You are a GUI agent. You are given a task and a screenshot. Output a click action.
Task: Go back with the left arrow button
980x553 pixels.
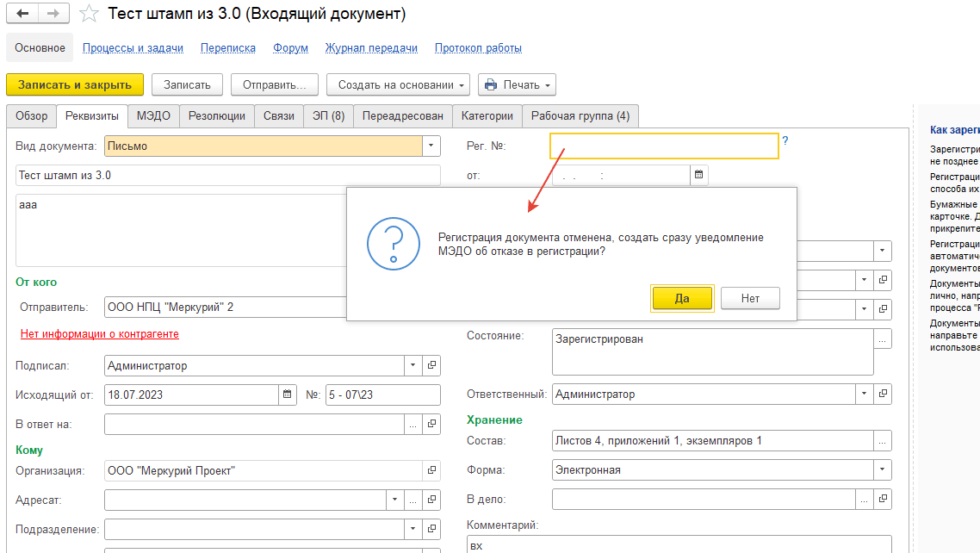[x=22, y=13]
